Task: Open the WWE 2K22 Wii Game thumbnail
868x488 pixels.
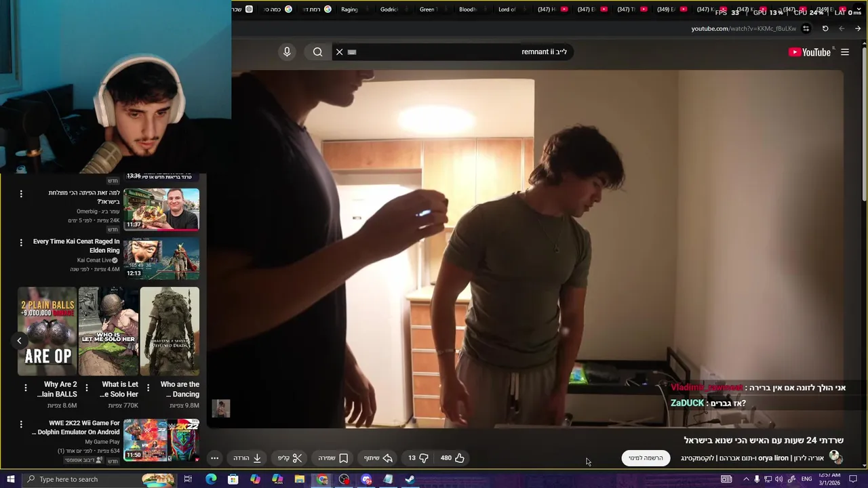Action: [161, 440]
